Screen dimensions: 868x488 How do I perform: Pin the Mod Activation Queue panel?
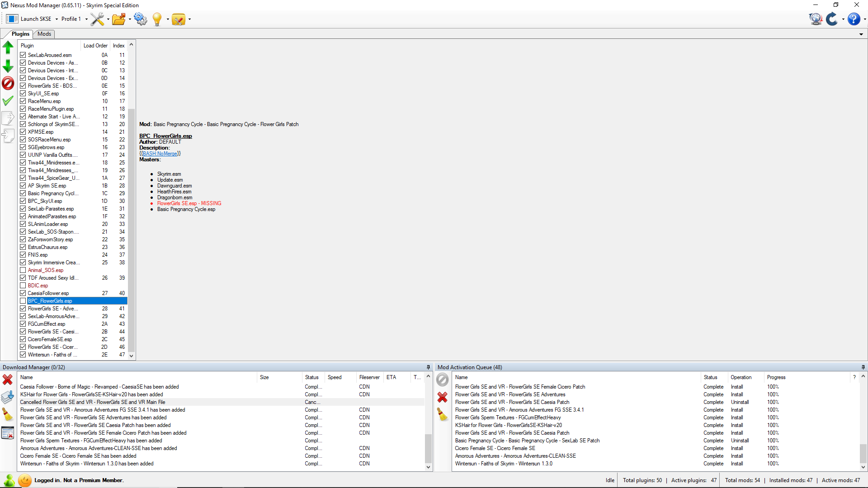click(x=863, y=367)
